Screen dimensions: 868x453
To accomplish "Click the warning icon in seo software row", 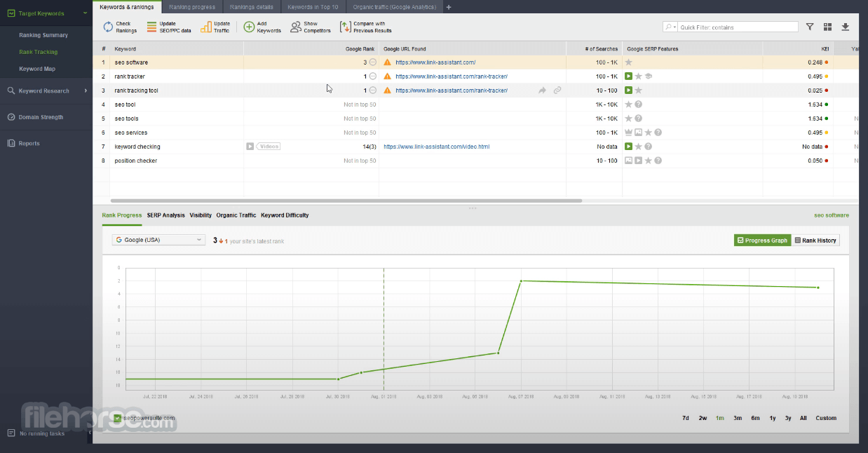I will tap(388, 62).
